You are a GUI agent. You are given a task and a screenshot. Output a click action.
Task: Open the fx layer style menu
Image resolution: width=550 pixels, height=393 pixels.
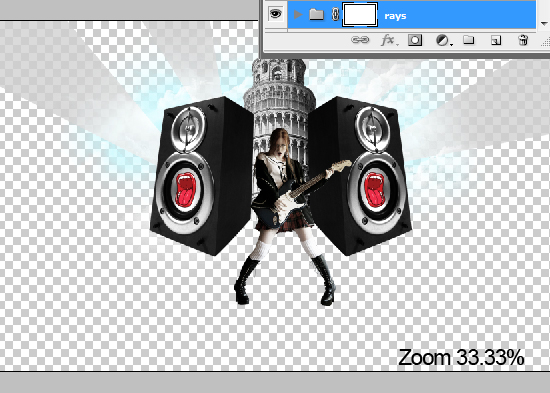pyautogui.click(x=389, y=40)
